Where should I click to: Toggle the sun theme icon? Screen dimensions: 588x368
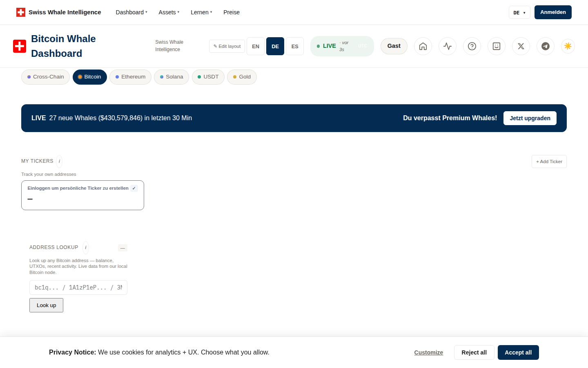coord(568,46)
